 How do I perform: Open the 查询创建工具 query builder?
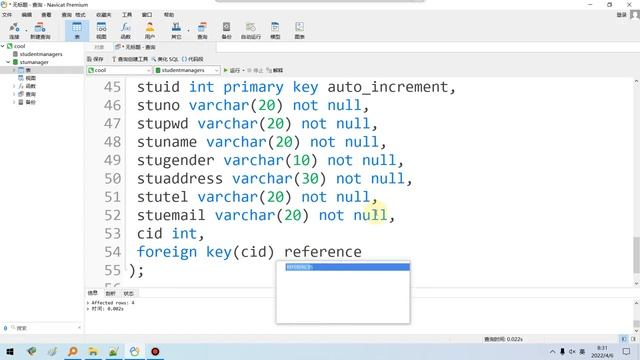[x=130, y=59]
